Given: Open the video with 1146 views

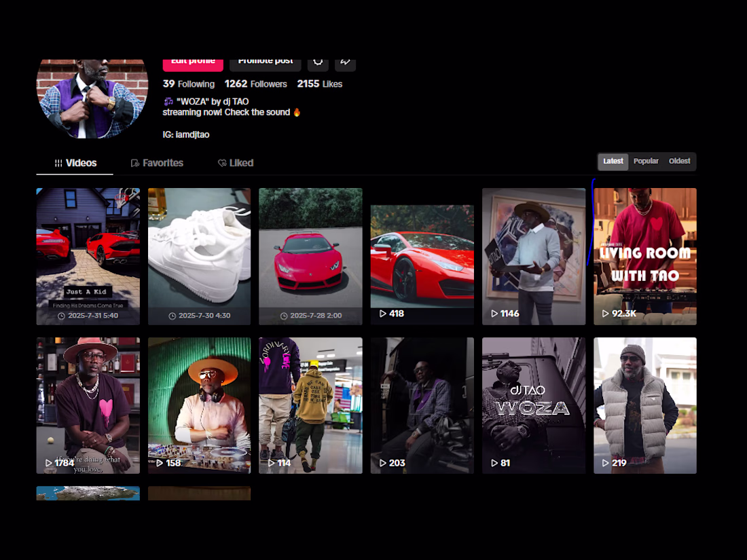Looking at the screenshot, I should pos(534,256).
